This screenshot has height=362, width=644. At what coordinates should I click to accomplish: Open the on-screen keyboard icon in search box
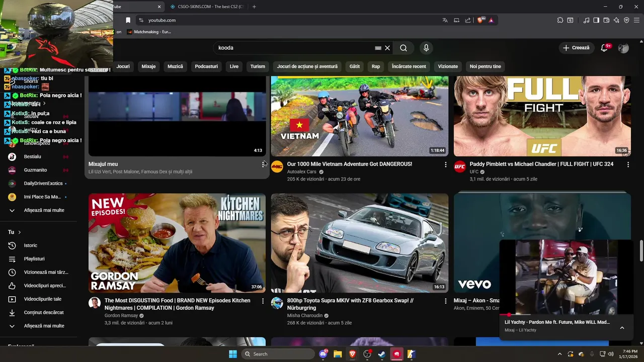378,48
